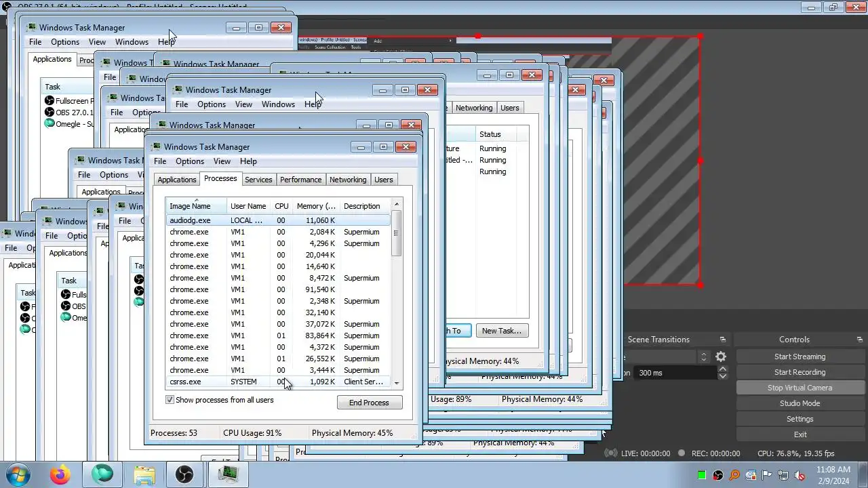Screen dimensions: 868x488
Task: Click Supermium icon beside Omegle - Su task
Action: click(49, 123)
